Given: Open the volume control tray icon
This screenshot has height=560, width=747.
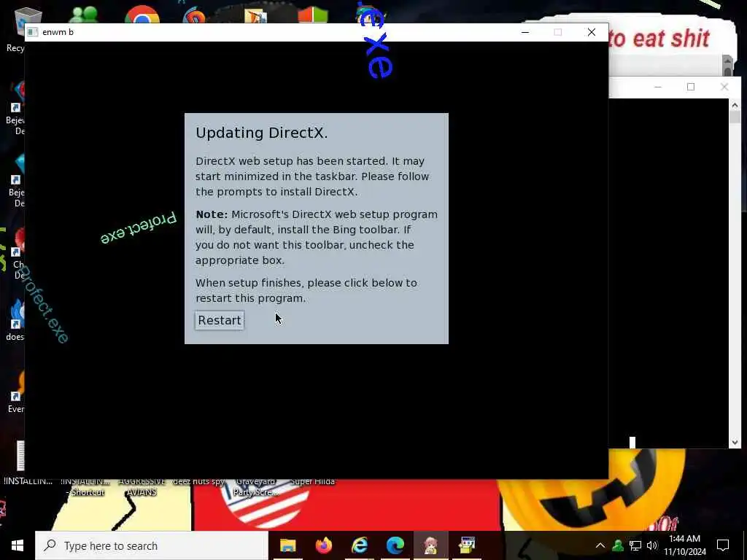Looking at the screenshot, I should coord(651,545).
